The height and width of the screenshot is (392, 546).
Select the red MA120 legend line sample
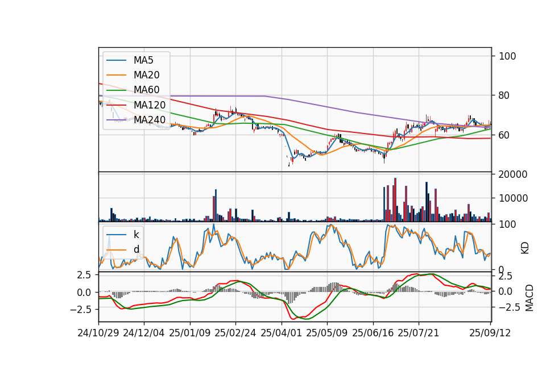(x=117, y=105)
